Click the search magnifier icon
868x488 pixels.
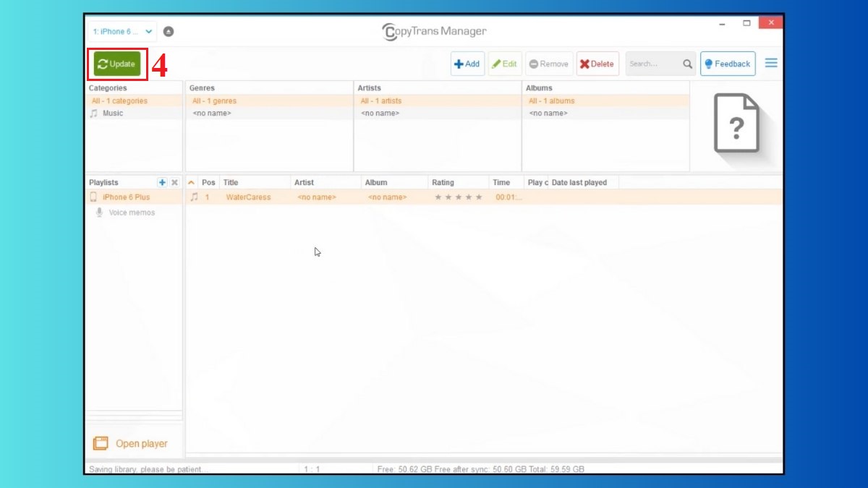point(688,64)
